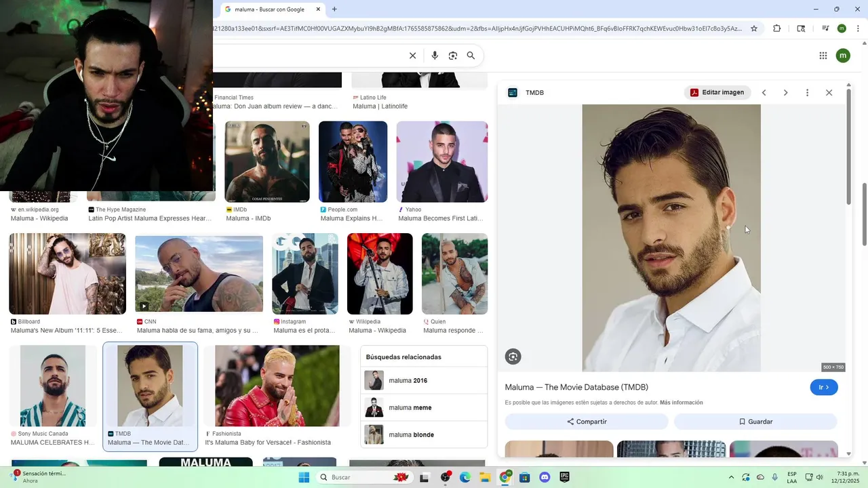The height and width of the screenshot is (488, 868).
Task: Clear the Google search box
Action: tap(412, 56)
